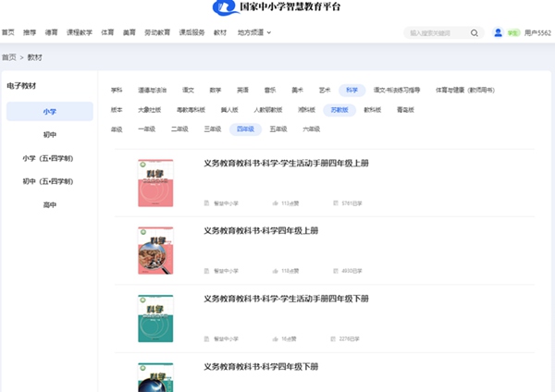555x392 pixels.
Task: Choose the 教科版 edition
Action: tap(373, 110)
